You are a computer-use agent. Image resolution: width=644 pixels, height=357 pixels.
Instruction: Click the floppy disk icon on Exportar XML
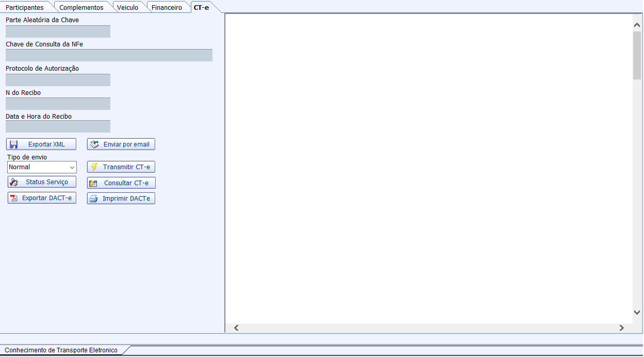14,144
